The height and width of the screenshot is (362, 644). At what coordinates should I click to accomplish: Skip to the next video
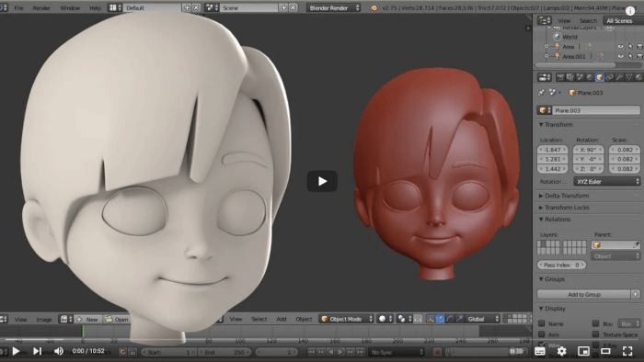(x=37, y=351)
